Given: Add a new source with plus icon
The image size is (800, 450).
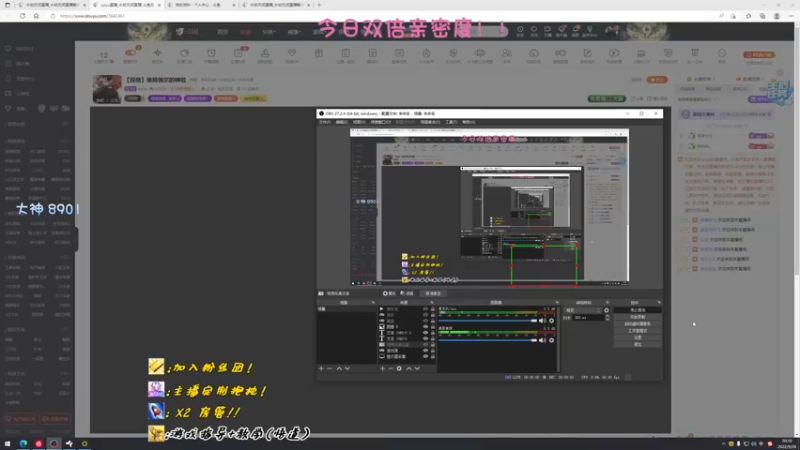Looking at the screenshot, I should pyautogui.click(x=382, y=368).
